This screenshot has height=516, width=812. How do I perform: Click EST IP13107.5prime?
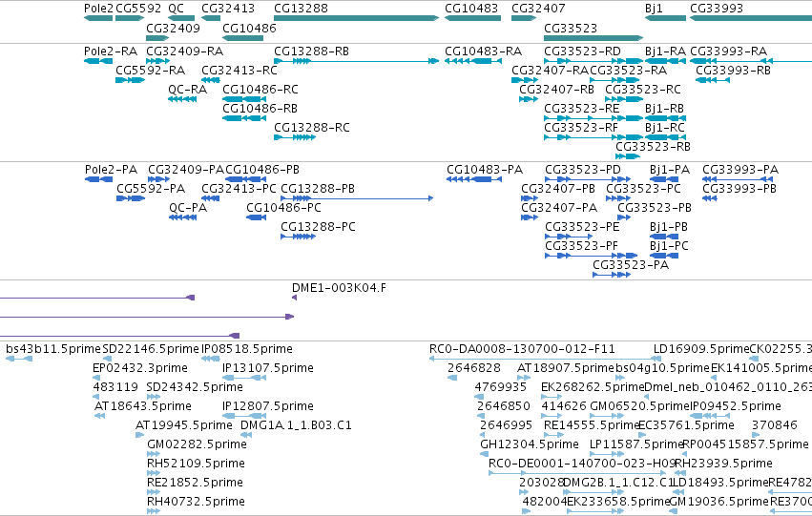coord(268,368)
